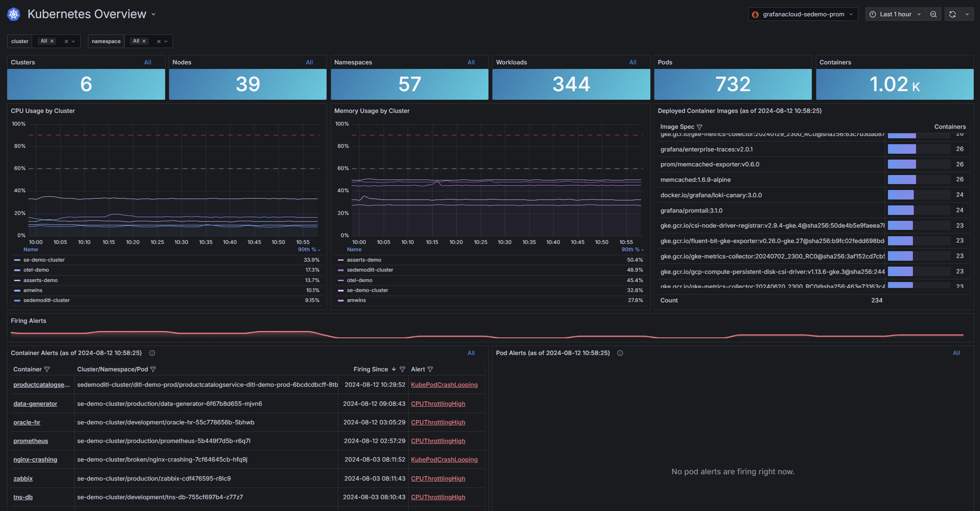The height and width of the screenshot is (511, 980).
Task: Filter the Alert column
Action: pyautogui.click(x=430, y=370)
